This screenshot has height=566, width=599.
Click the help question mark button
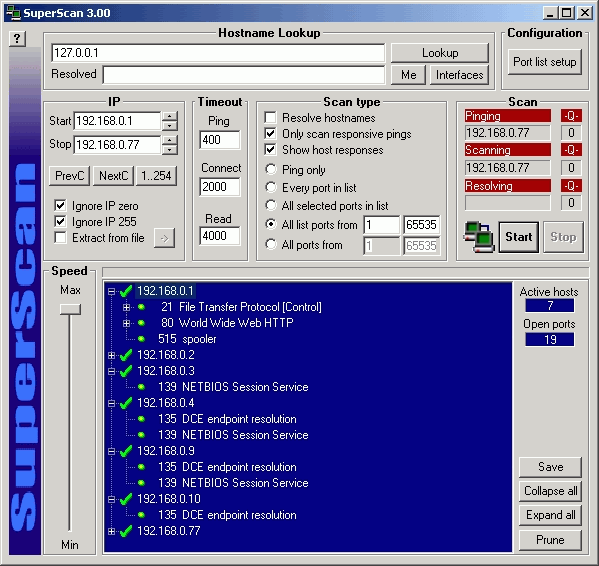[x=17, y=39]
